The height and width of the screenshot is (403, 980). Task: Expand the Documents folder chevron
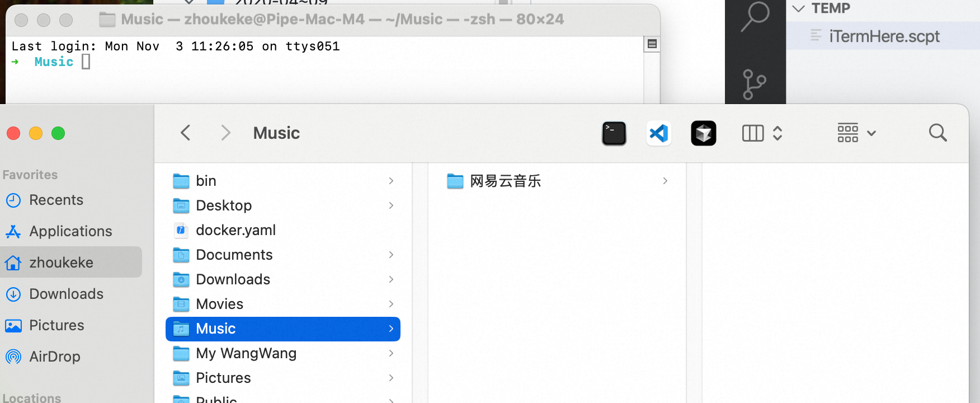tap(391, 255)
